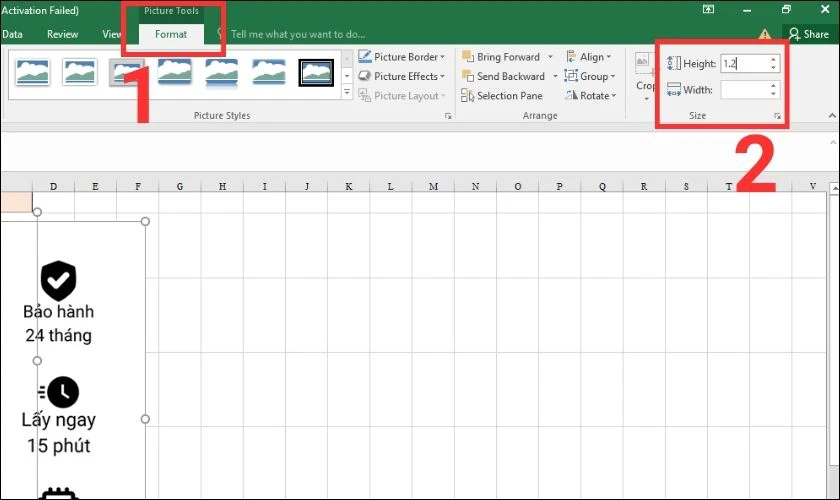Image resolution: width=840 pixels, height=500 pixels.
Task: Click the Share button
Action: tap(809, 34)
